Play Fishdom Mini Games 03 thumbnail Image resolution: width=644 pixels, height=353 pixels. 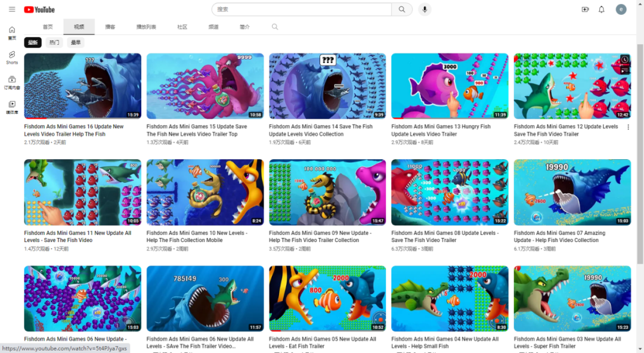572,298
